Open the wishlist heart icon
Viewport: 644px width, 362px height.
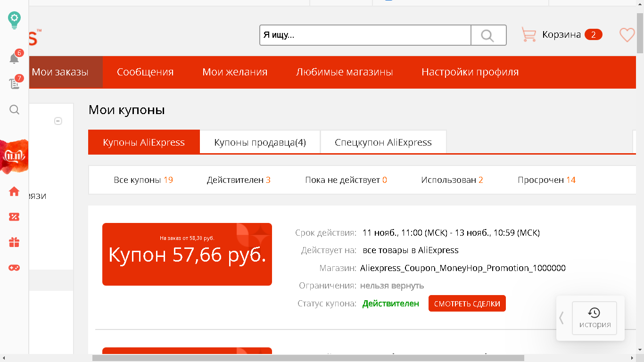point(627,35)
